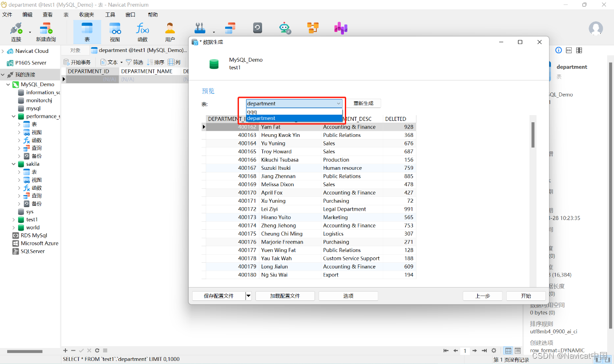
Task: Switch to the 对象 tab
Action: pyautogui.click(x=75, y=50)
